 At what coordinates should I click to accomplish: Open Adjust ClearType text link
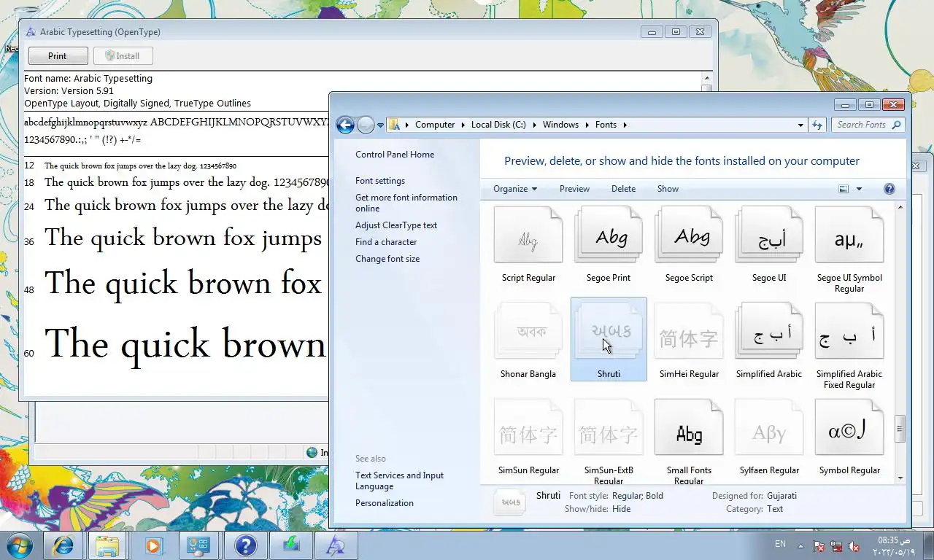(396, 225)
